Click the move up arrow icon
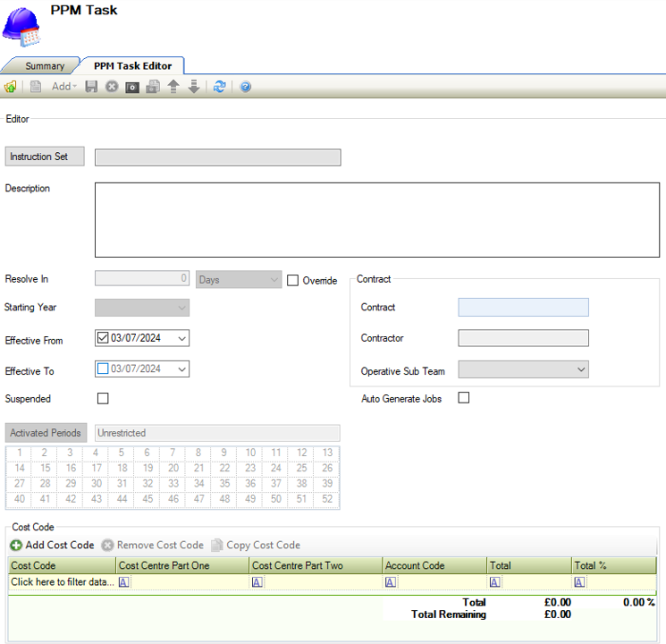The height and width of the screenshot is (644, 666). tap(173, 87)
